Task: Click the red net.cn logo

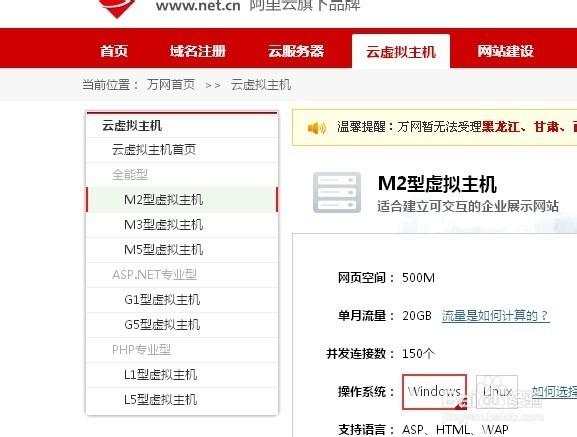Action: 117,8
